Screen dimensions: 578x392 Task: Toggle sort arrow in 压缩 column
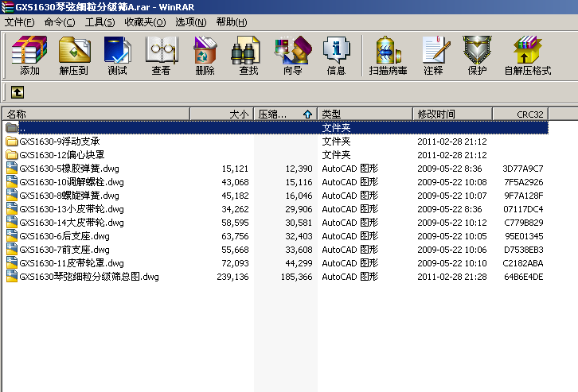tap(307, 114)
